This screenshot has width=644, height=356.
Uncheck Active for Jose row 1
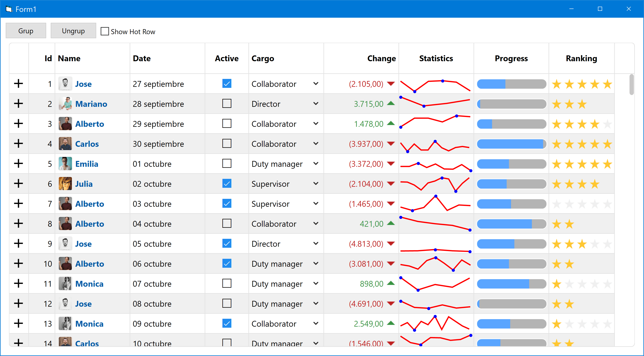pyautogui.click(x=227, y=84)
